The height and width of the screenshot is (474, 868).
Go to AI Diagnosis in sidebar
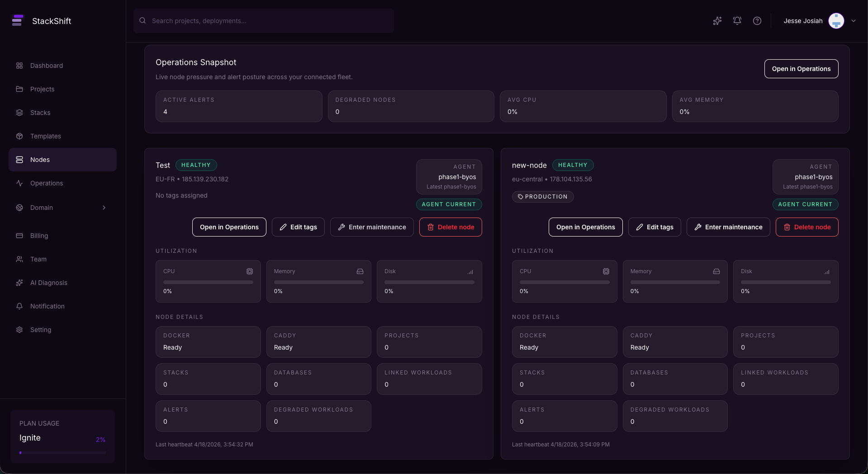click(x=48, y=283)
